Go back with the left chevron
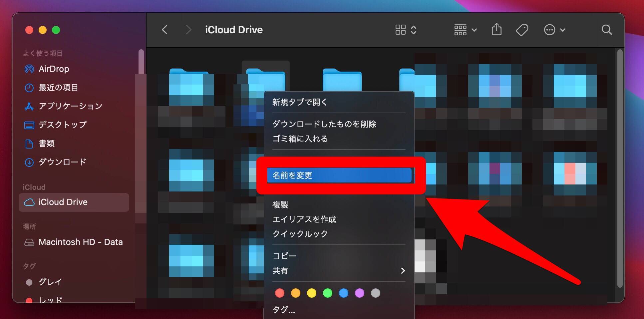Image resolution: width=644 pixels, height=319 pixels. pos(164,30)
